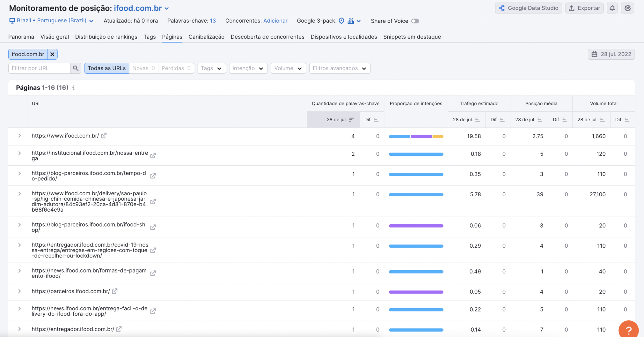The height and width of the screenshot is (337, 644).
Task: Expand the parceiros.ifood.com.br row
Action: (x=19, y=291)
